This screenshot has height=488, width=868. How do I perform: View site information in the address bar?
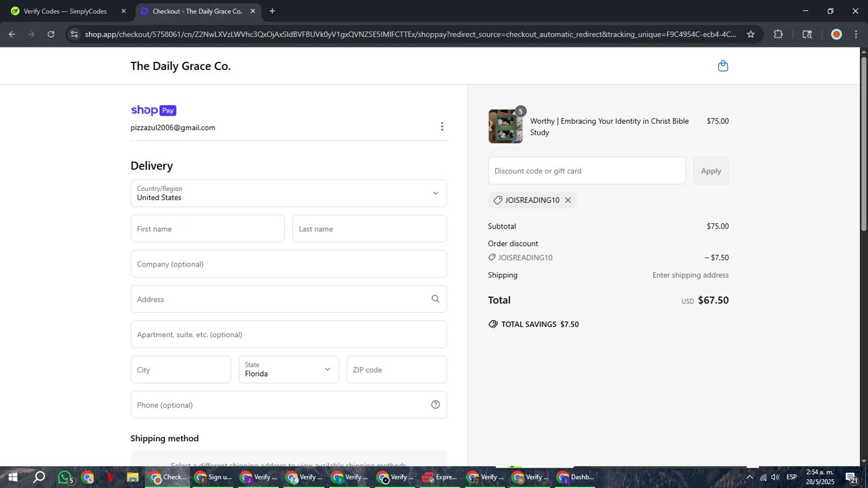(73, 34)
